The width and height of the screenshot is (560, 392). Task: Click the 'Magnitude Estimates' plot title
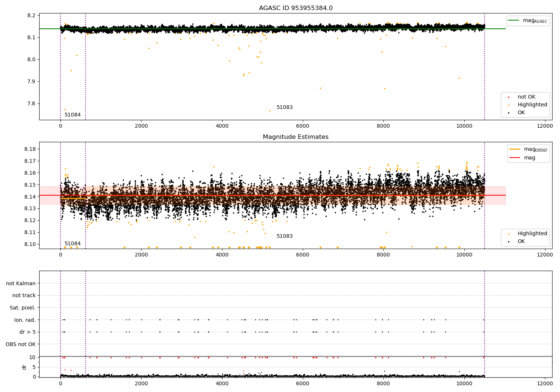[296, 137]
